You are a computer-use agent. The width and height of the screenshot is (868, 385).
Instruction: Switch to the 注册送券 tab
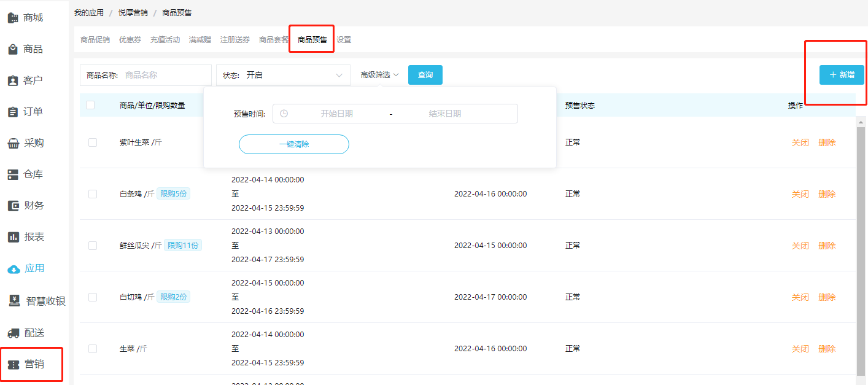coord(235,40)
